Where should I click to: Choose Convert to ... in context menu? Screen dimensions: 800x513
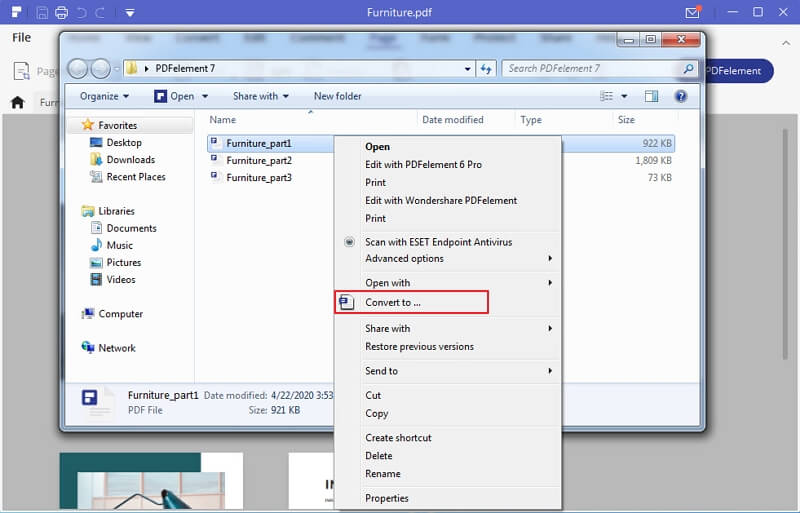411,302
